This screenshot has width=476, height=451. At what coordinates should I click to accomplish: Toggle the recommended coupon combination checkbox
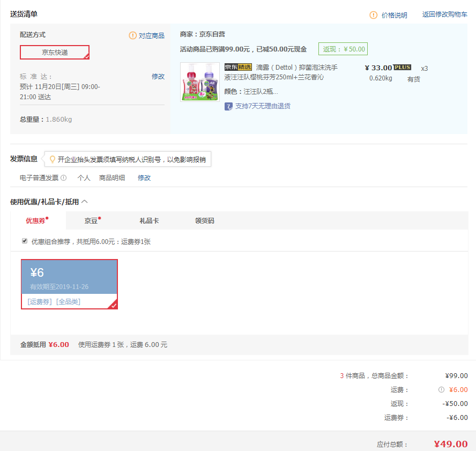pyautogui.click(x=25, y=241)
